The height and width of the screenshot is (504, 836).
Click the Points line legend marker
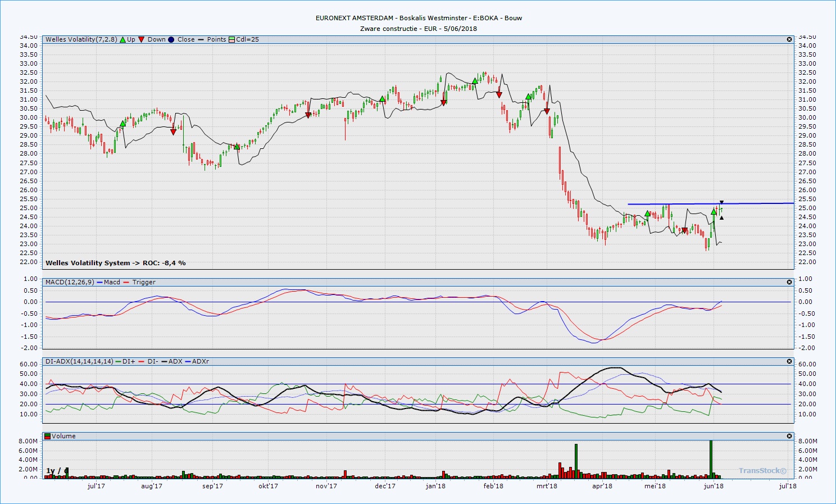coord(201,39)
